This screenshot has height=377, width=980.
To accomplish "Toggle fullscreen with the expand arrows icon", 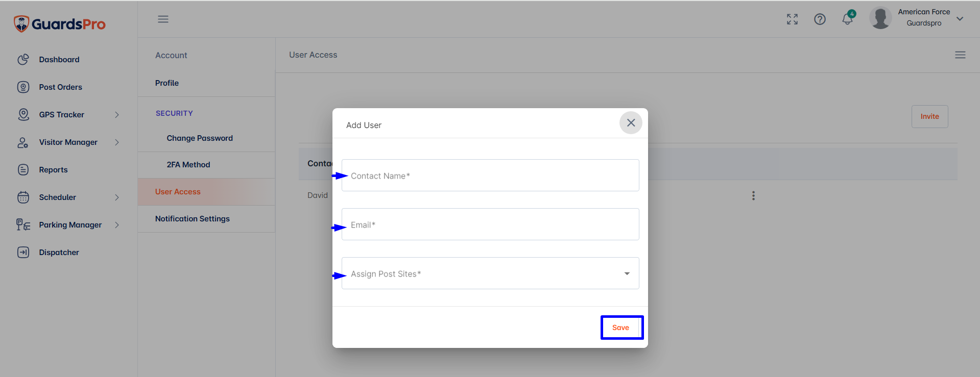I will (792, 19).
